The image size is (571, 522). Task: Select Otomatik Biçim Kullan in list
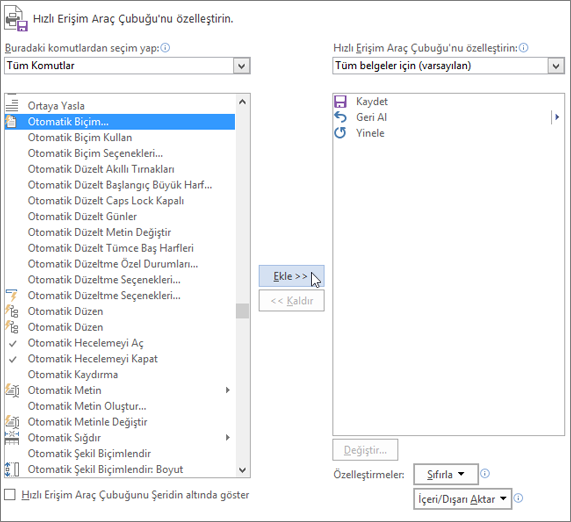point(120,137)
